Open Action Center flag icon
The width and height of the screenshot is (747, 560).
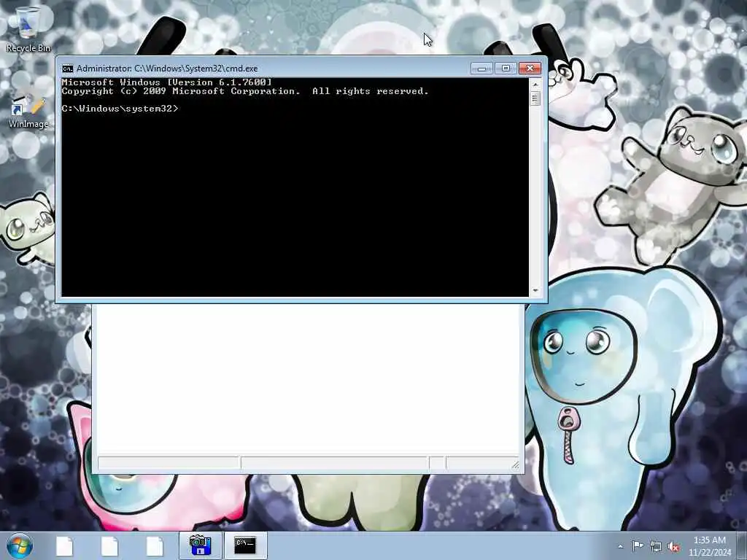pyautogui.click(x=638, y=546)
